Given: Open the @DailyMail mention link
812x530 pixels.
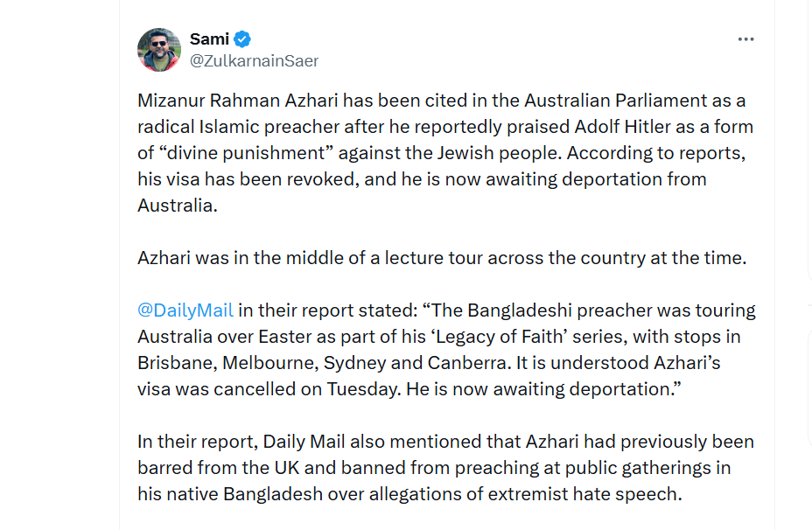Looking at the screenshot, I should coord(185,310).
